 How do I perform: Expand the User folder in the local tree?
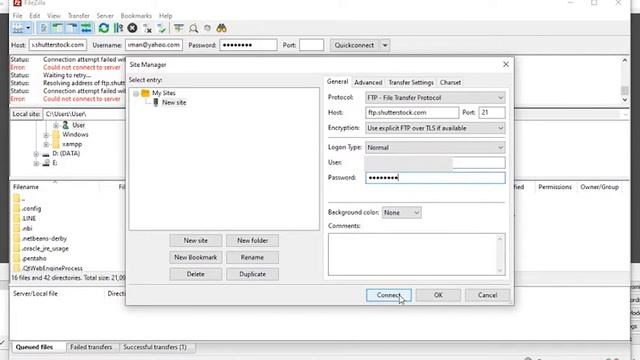[x=56, y=125]
